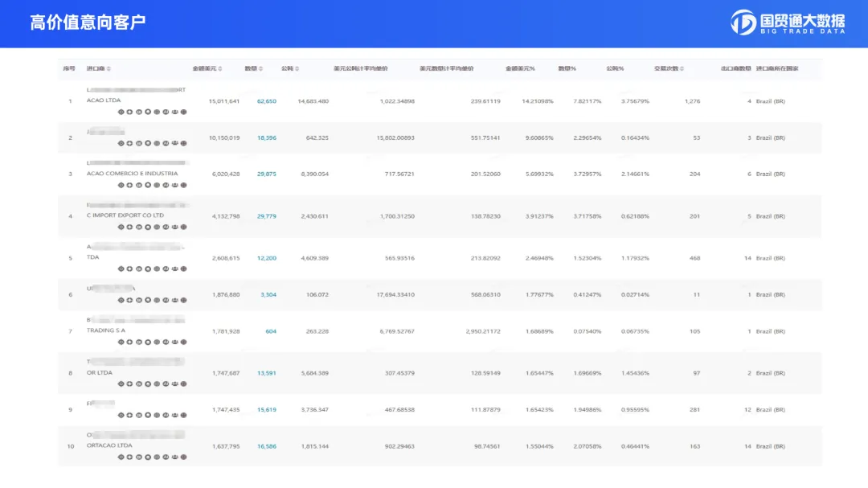Click the eye icon in row 2
The image size is (868, 488).
point(121,143)
